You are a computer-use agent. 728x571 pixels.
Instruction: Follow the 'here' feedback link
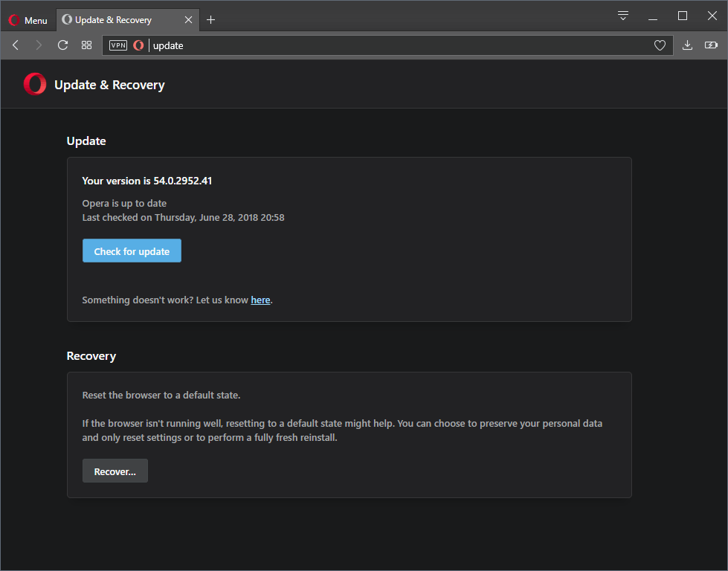click(x=260, y=300)
